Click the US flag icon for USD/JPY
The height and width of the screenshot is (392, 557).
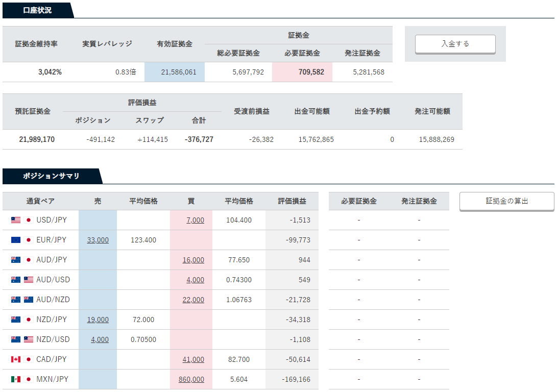(x=17, y=219)
